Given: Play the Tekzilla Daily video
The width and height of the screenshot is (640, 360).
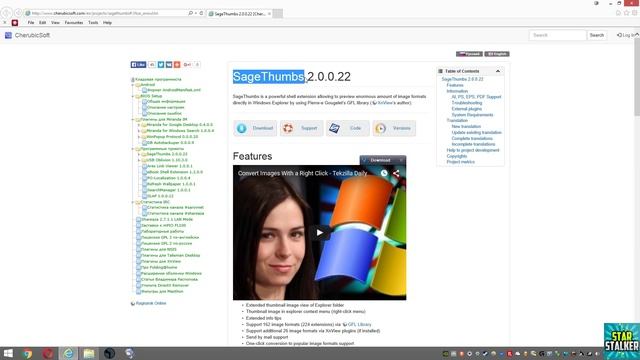Looking at the screenshot, I should [320, 233].
